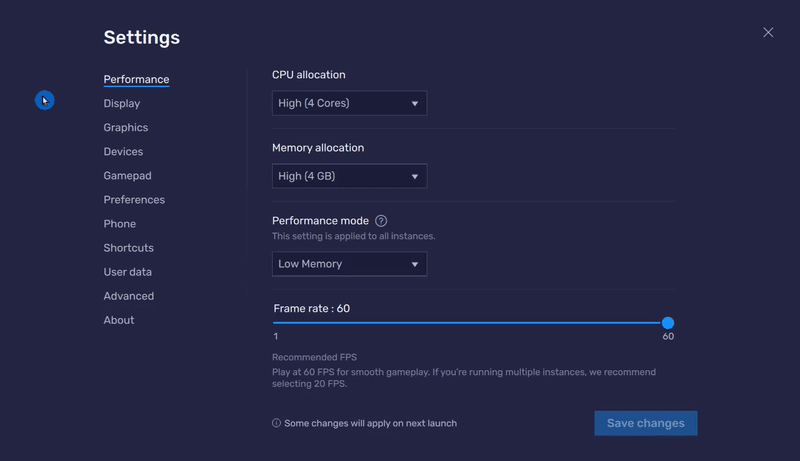Click the Performance mode help icon

(x=381, y=221)
